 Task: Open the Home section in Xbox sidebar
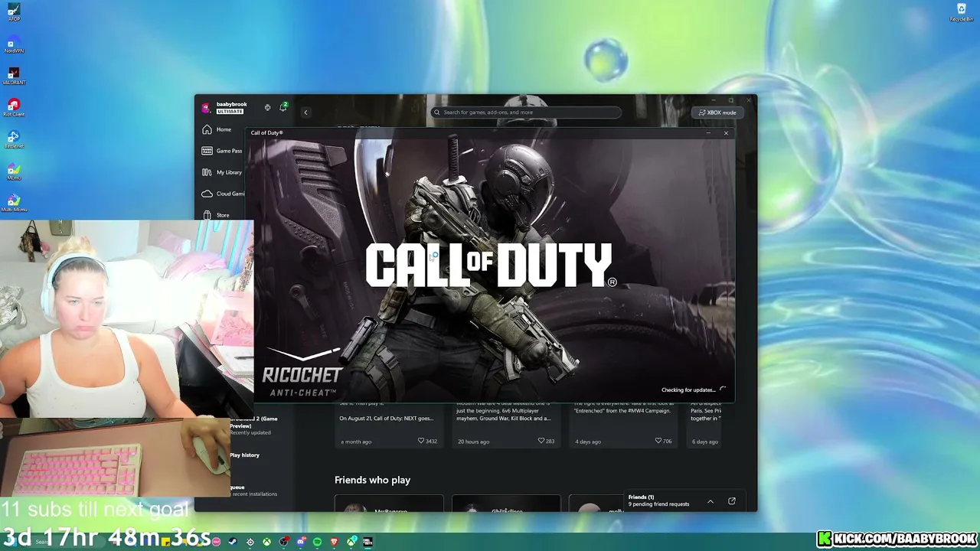(x=217, y=129)
